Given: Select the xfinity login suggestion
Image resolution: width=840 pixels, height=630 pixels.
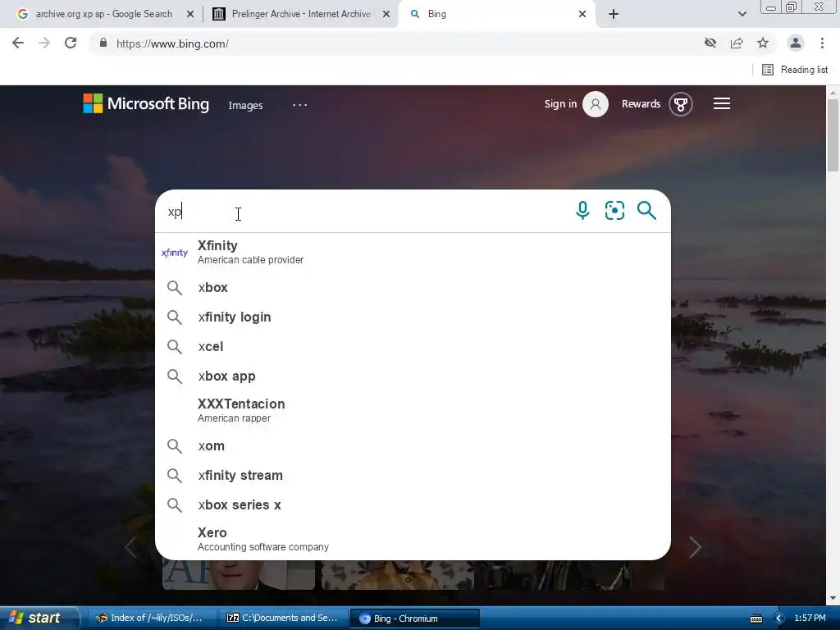Looking at the screenshot, I should 413,317.
